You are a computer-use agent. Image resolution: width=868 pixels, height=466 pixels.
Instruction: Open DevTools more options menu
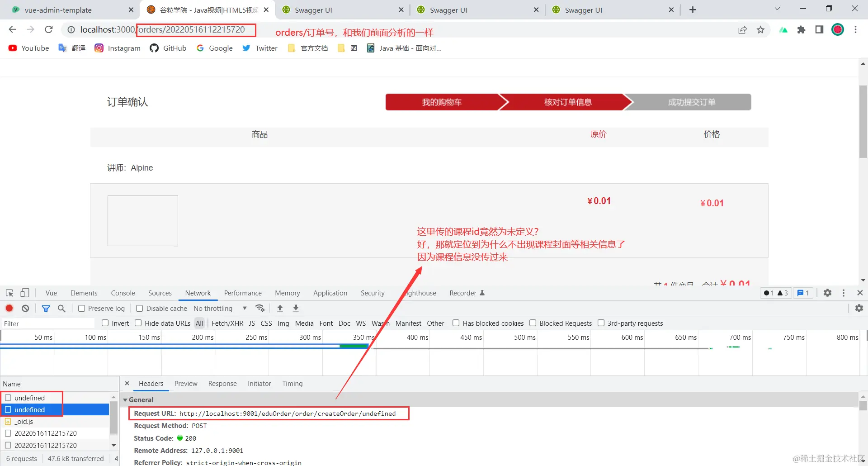(844, 293)
